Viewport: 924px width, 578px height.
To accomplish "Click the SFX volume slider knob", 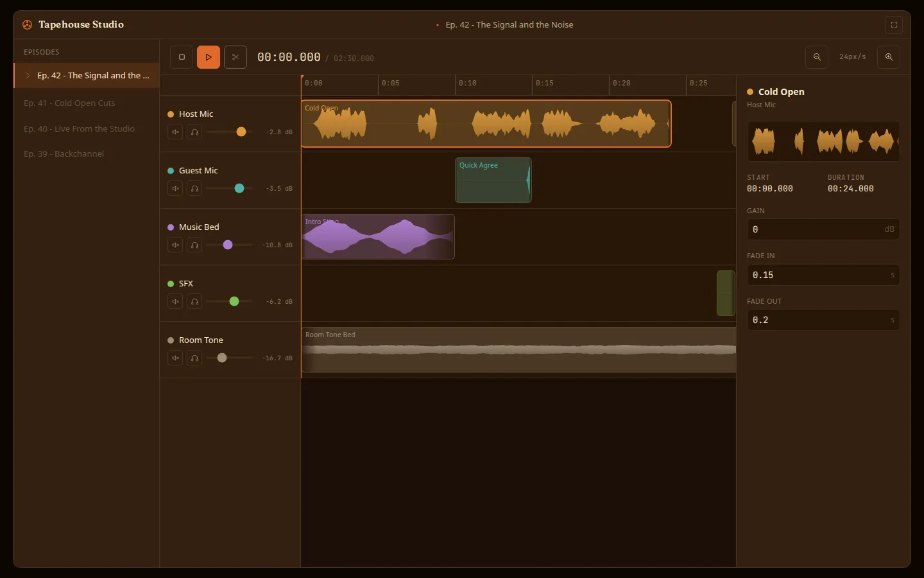I will click(x=234, y=301).
